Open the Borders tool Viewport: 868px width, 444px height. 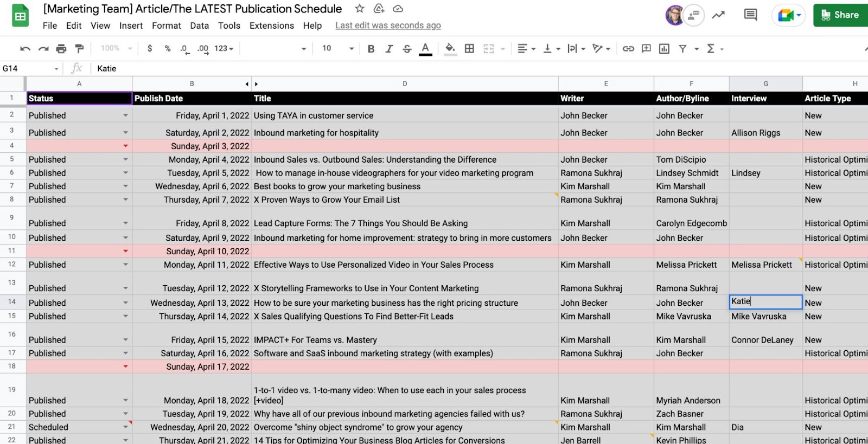click(x=469, y=49)
